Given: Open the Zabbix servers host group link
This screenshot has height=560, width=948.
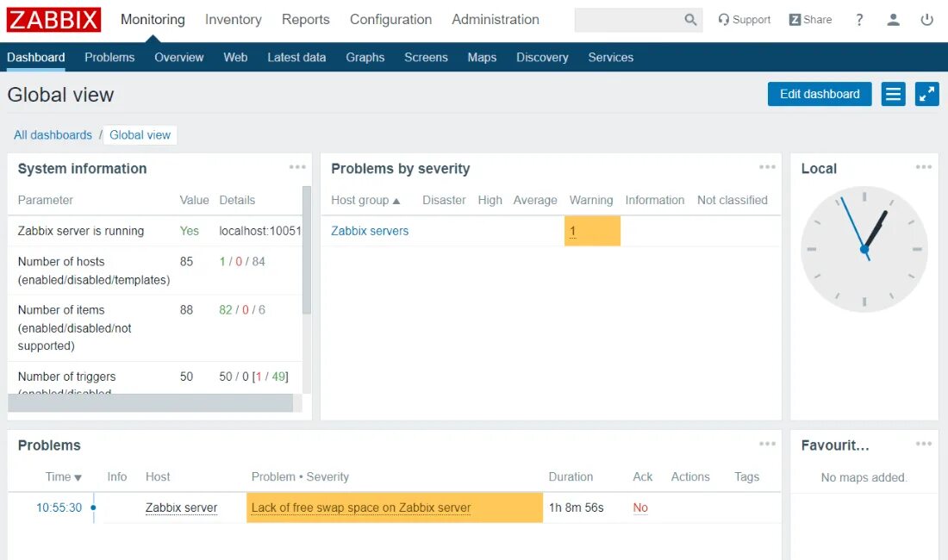Looking at the screenshot, I should pyautogui.click(x=370, y=231).
